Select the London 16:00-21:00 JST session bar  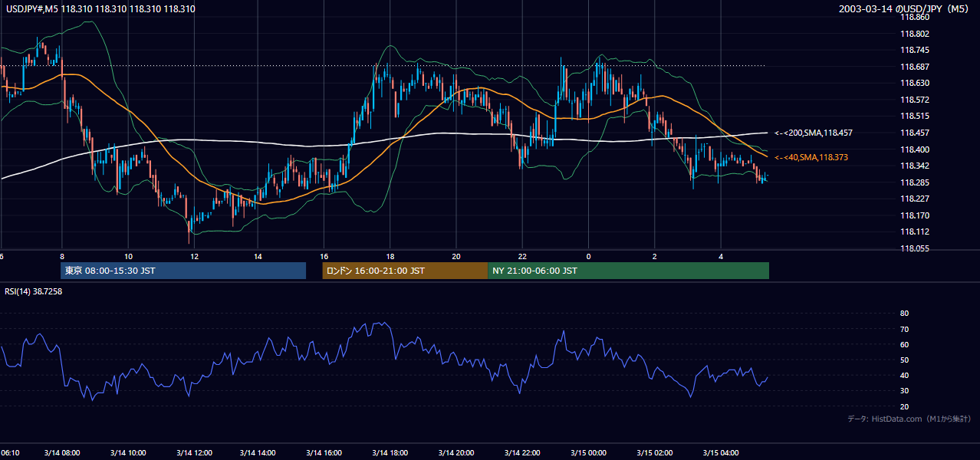click(405, 271)
